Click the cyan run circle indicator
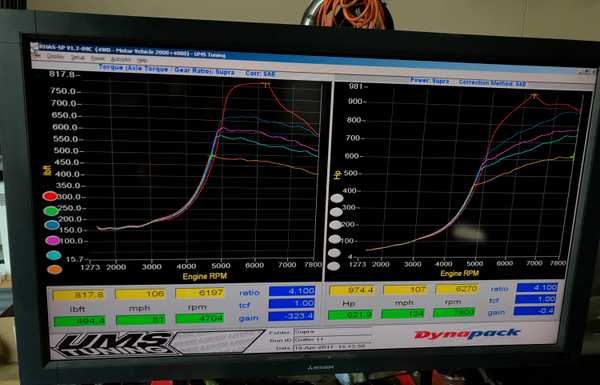The image size is (600, 385). pyautogui.click(x=54, y=255)
